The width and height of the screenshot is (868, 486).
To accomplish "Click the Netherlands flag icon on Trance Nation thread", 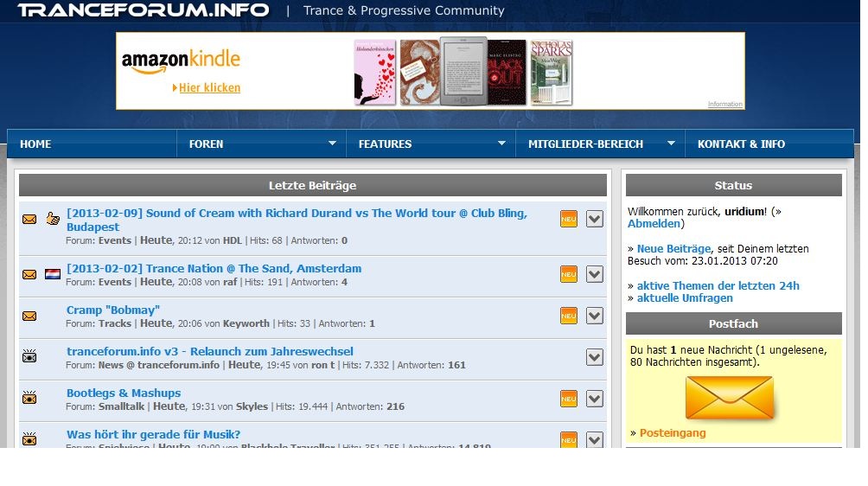I will 53,274.
